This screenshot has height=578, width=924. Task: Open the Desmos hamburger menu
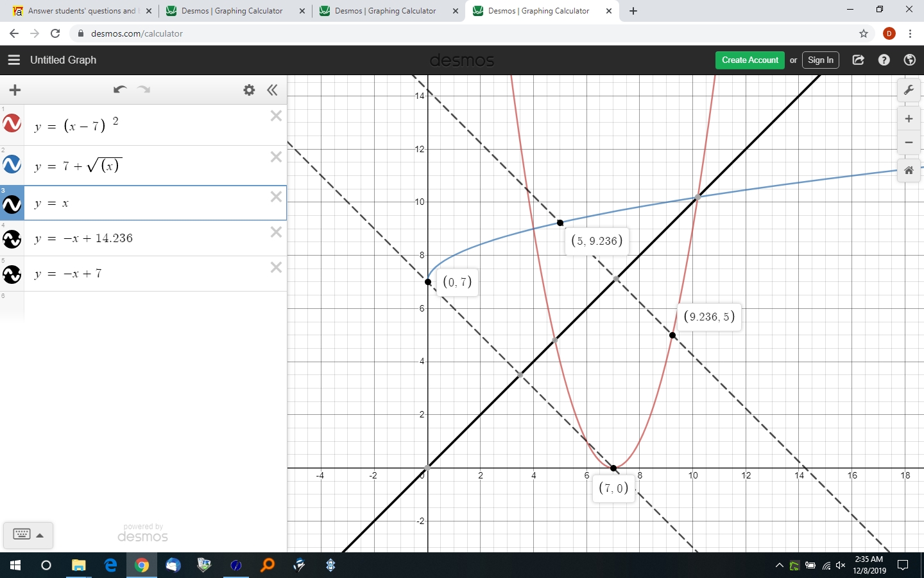click(14, 60)
